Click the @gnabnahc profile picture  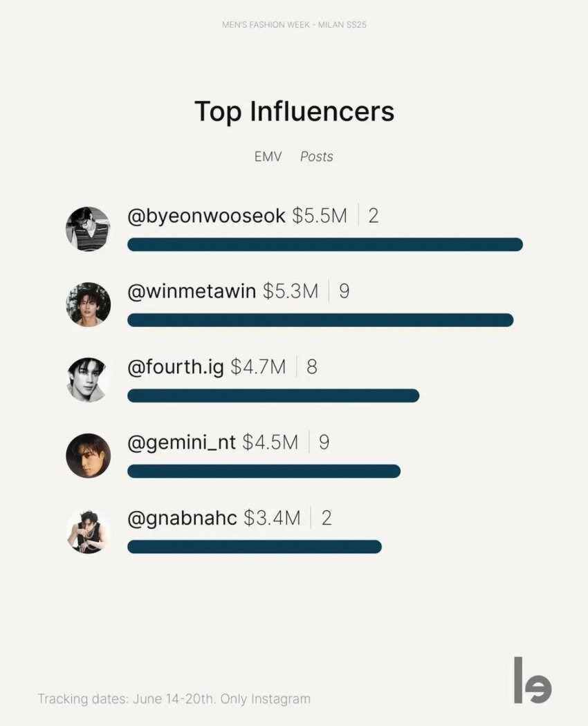pos(88,531)
